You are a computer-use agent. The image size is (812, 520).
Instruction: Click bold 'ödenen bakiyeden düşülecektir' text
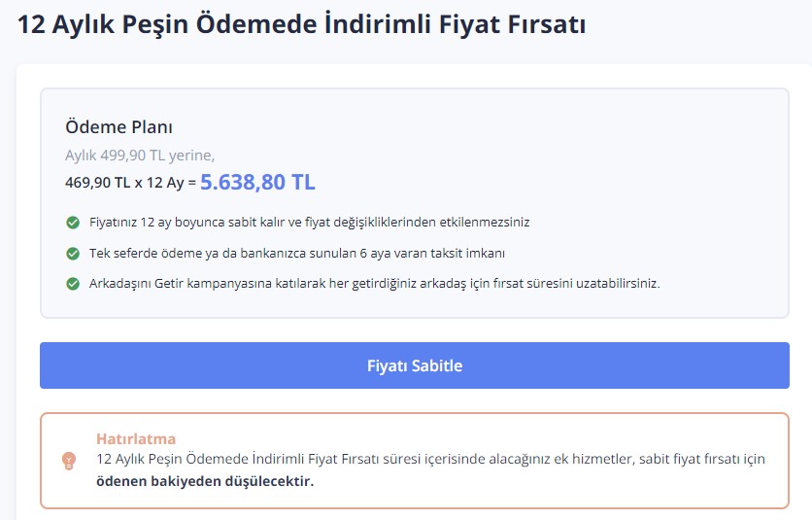pos(205,481)
